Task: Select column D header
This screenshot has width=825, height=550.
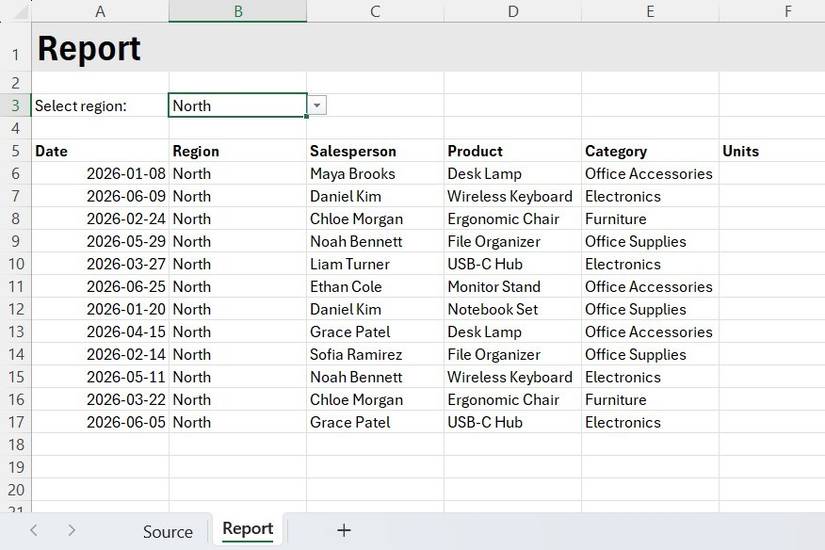Action: [513, 11]
